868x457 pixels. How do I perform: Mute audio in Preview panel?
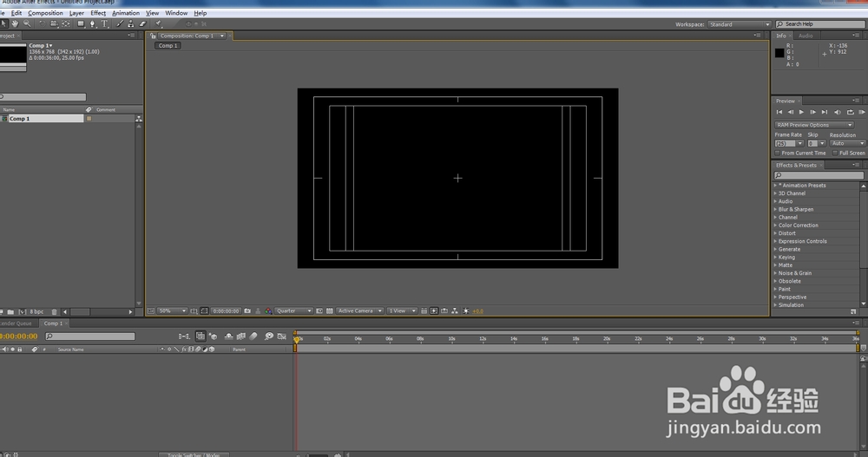(837, 113)
